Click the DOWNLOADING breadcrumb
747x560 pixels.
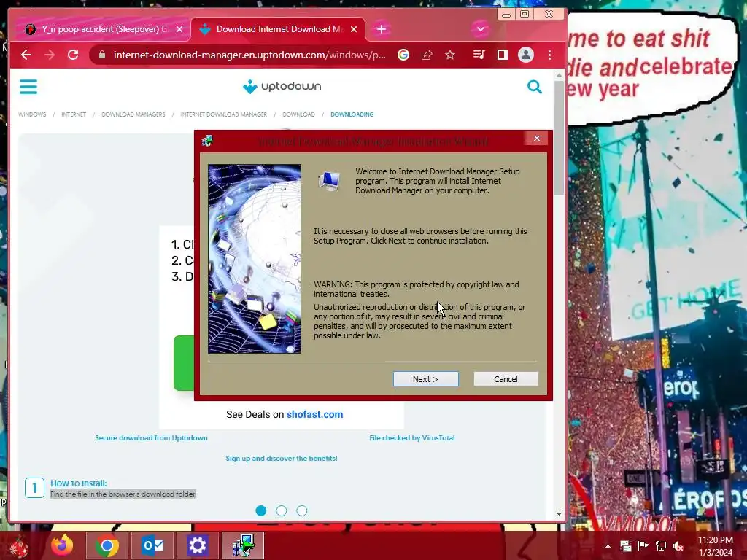click(352, 114)
